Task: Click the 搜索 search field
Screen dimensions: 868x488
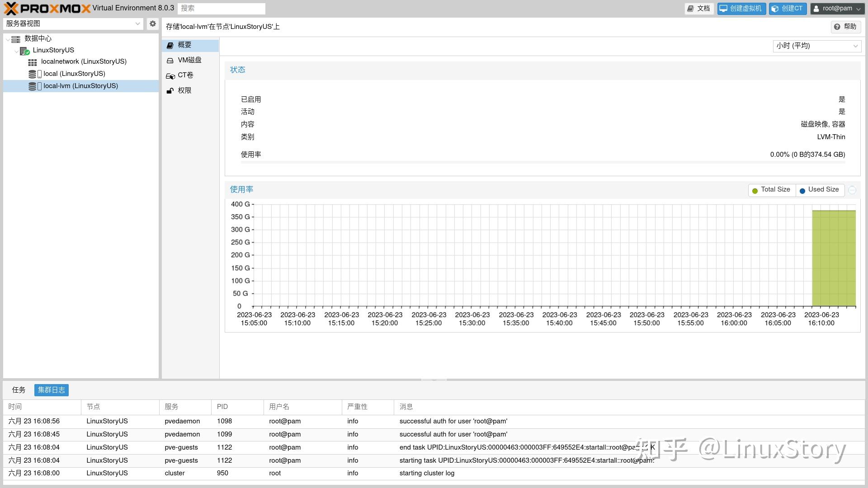Action: (x=222, y=8)
